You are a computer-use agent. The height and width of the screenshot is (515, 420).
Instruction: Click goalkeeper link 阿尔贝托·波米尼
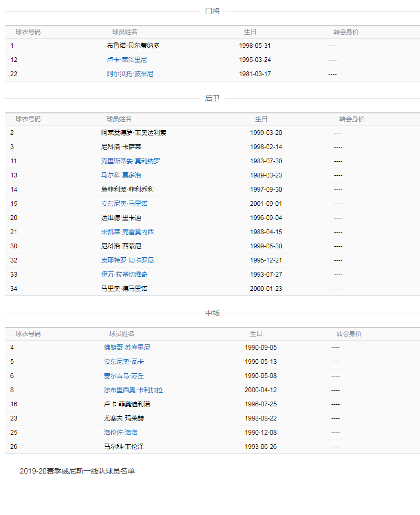point(130,74)
